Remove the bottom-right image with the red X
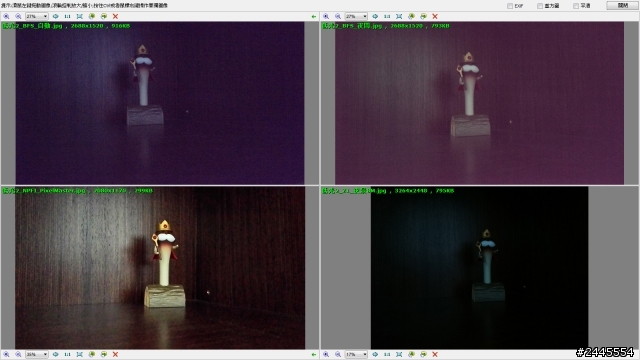 (435, 354)
